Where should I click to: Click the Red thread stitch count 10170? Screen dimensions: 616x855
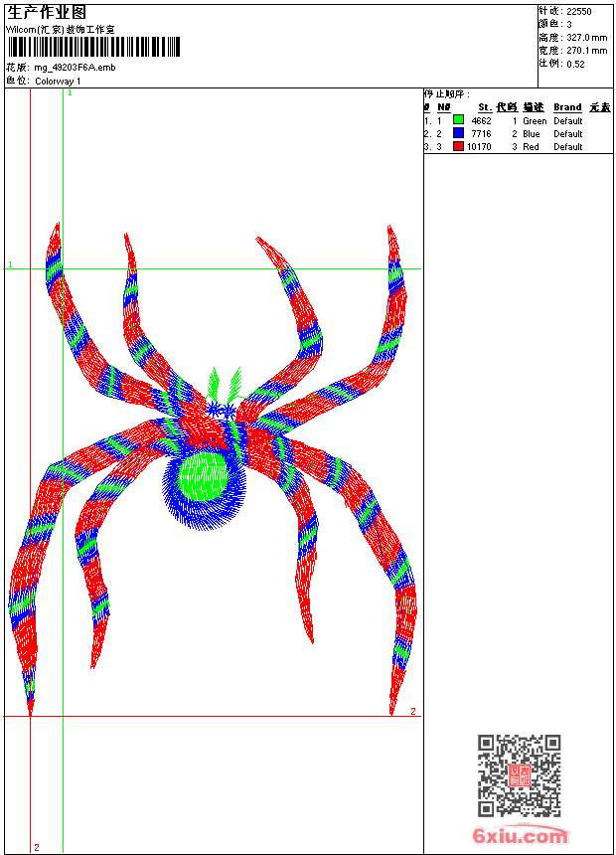click(x=479, y=146)
